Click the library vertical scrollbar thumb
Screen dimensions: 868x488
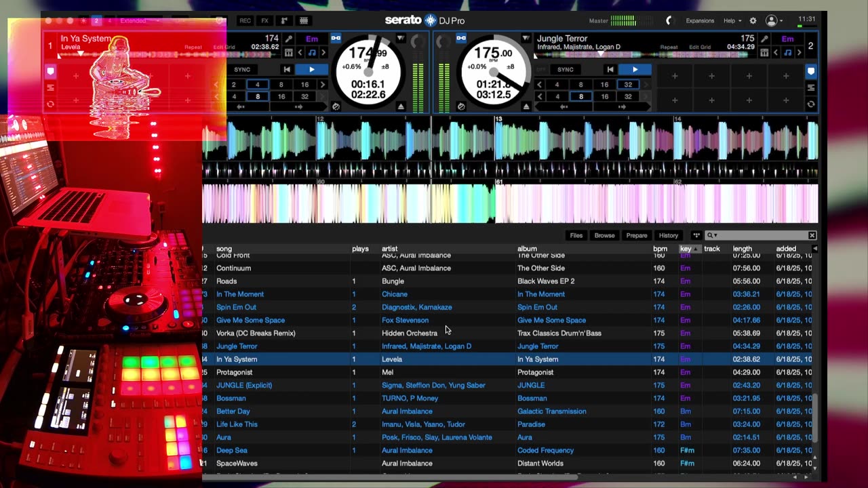pos(815,417)
